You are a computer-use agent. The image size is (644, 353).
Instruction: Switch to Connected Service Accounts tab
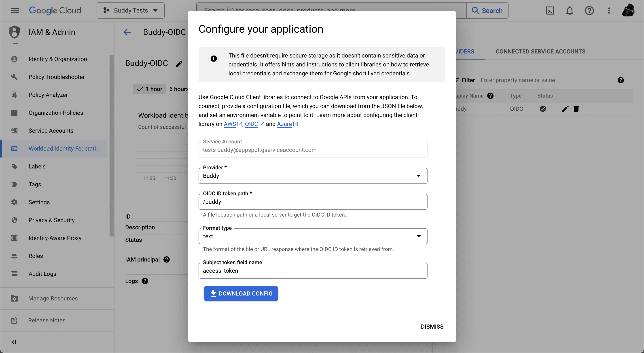540,51
